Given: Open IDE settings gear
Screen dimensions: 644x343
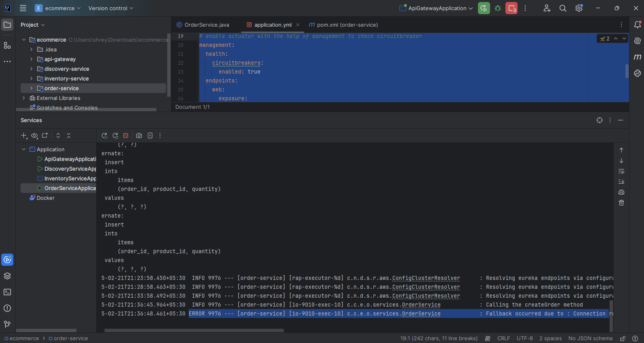Looking at the screenshot, I should [579, 8].
